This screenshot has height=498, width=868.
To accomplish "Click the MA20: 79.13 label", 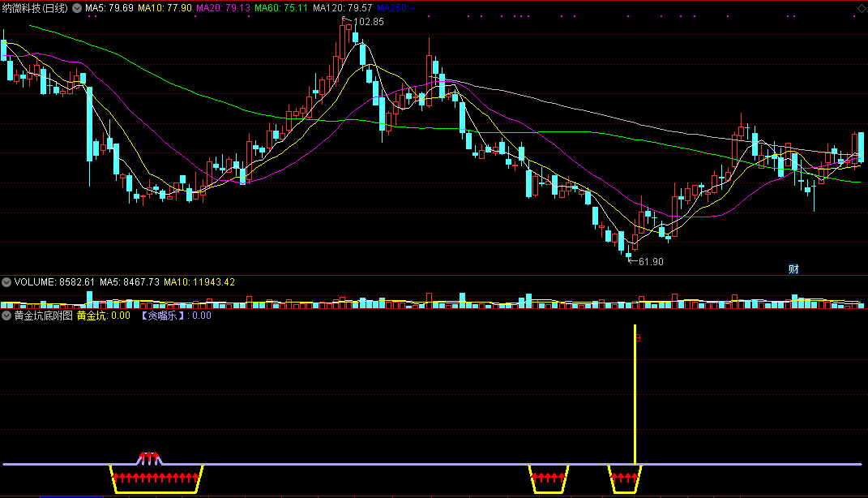I will 223,8.
